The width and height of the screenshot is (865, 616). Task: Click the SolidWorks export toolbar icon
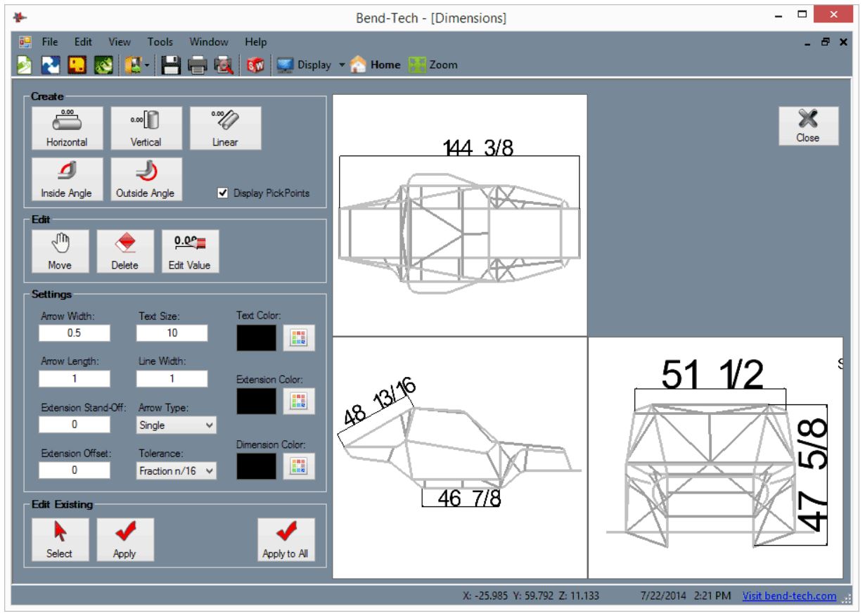pos(253,64)
